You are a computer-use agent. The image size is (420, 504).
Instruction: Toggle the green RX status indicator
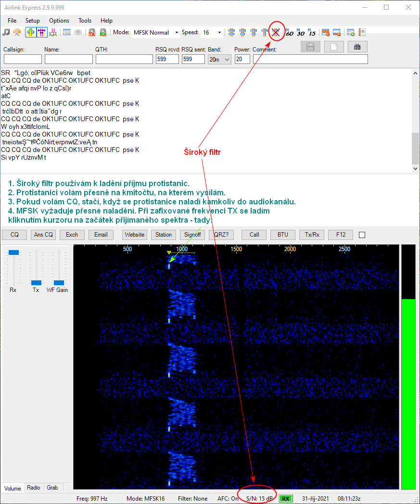click(286, 499)
